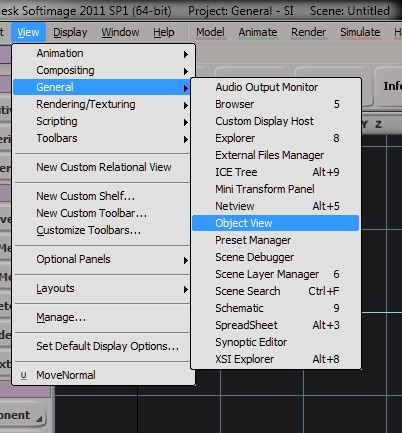Expand the Toolbars submenu
Screen dimensions: 402x433
(103, 138)
